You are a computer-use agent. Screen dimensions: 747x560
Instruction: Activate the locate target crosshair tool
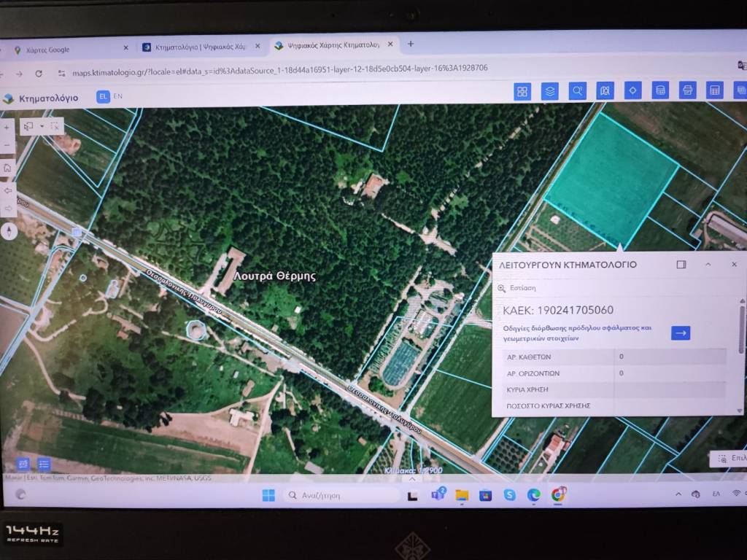tap(632, 90)
